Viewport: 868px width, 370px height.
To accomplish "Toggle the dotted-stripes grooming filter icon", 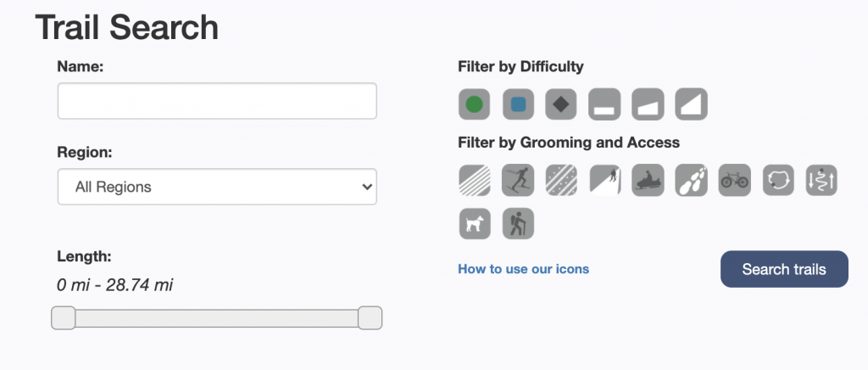I will (561, 180).
